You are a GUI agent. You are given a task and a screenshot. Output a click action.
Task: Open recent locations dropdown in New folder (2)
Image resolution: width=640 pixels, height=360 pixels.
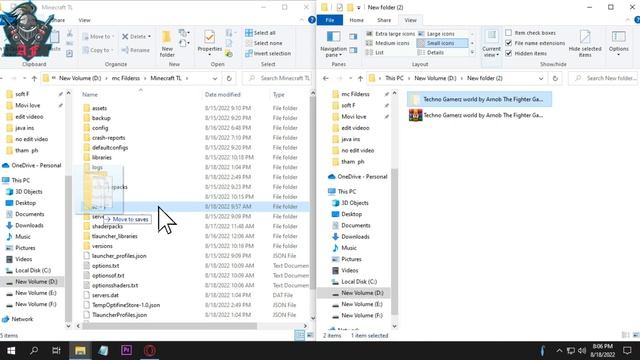point(350,78)
